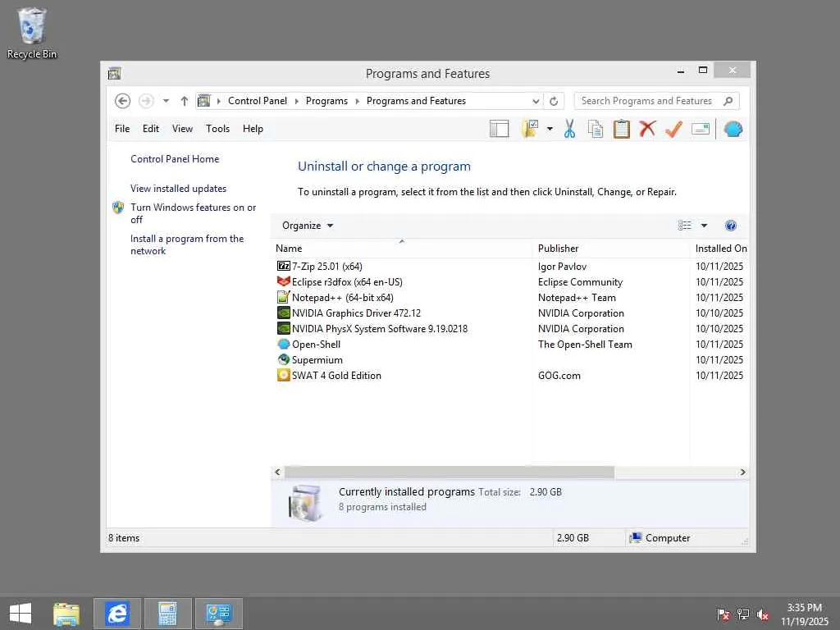Open the File menu
Viewport: 840px width, 630px height.
pyautogui.click(x=122, y=129)
